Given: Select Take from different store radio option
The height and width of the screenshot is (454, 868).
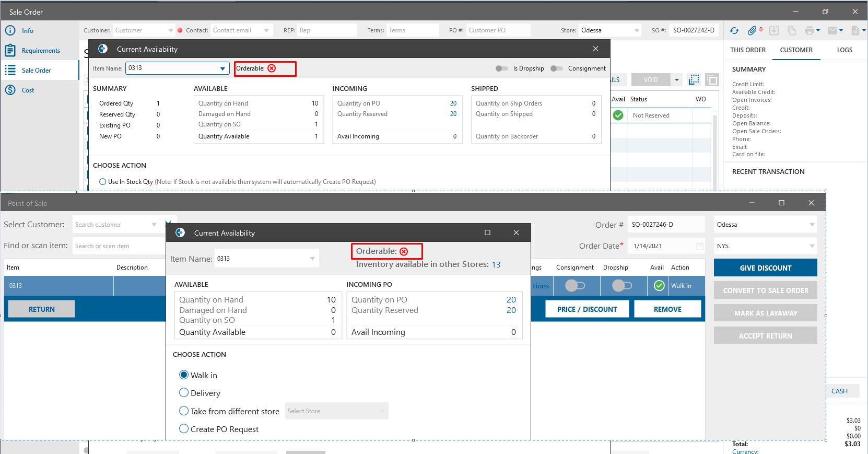Looking at the screenshot, I should pos(184,411).
